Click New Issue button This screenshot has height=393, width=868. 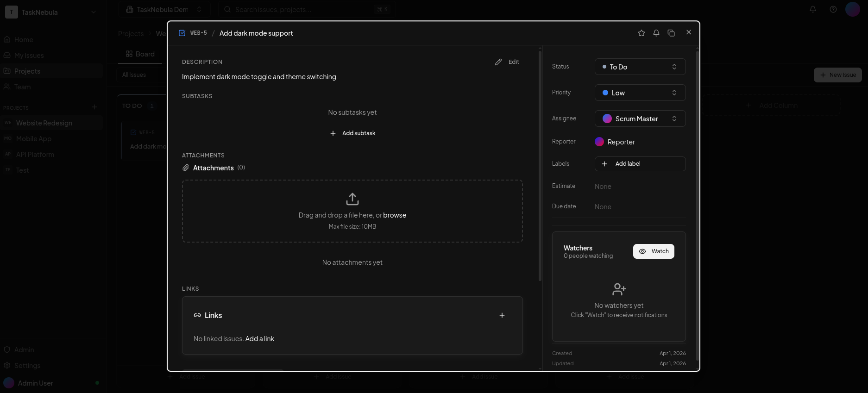(838, 75)
